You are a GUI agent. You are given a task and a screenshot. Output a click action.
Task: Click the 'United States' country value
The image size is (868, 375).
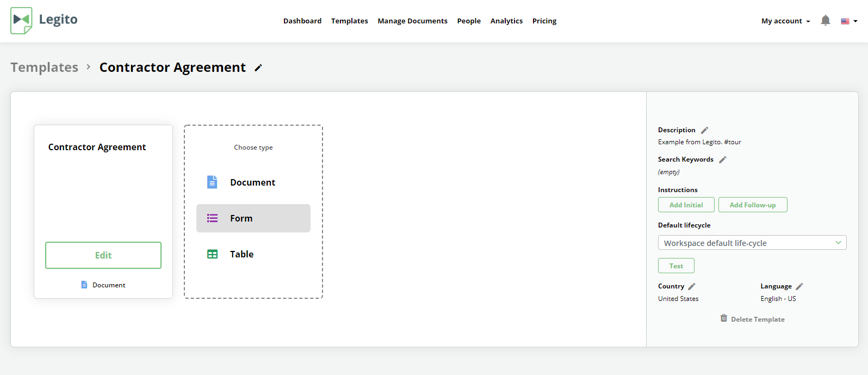(678, 299)
